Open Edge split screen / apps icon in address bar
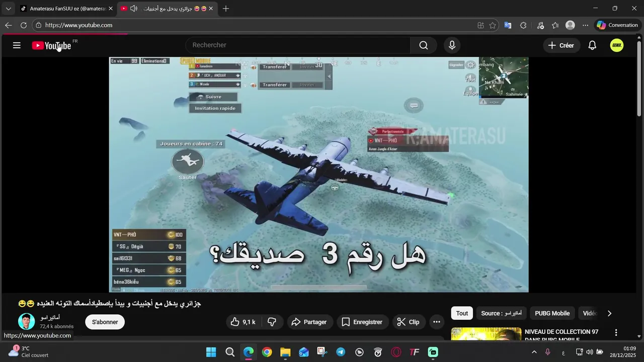The width and height of the screenshot is (644, 362). (480, 25)
